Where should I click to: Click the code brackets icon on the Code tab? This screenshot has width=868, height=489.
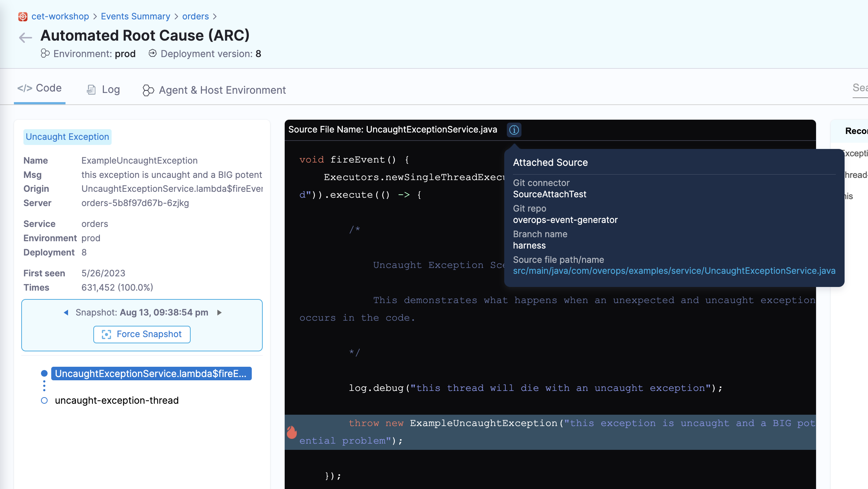point(25,88)
